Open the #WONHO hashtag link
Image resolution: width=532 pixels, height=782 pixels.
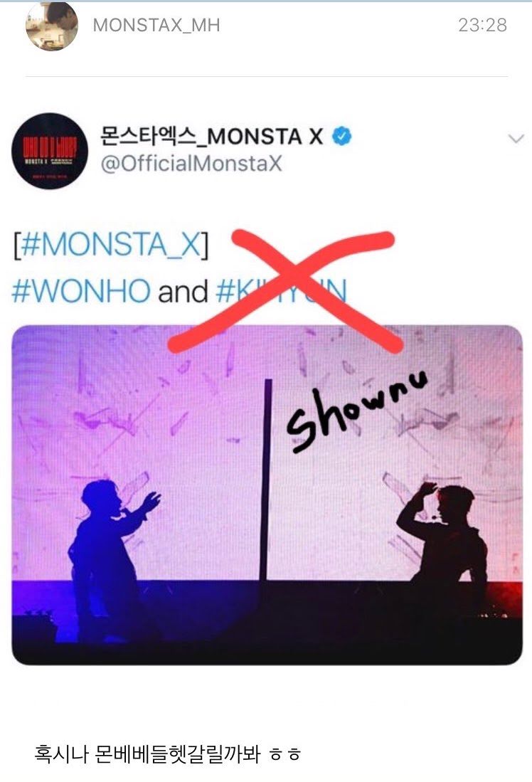coord(81,291)
